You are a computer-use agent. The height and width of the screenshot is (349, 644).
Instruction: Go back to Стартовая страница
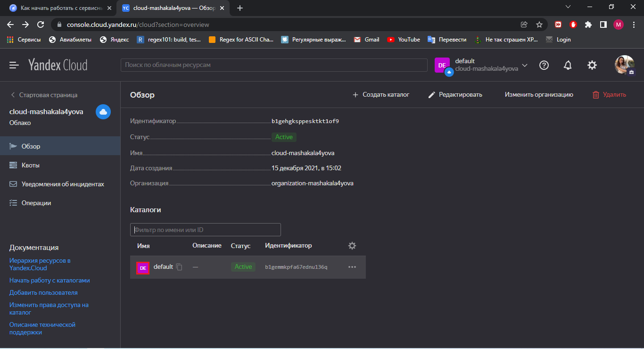(44, 95)
